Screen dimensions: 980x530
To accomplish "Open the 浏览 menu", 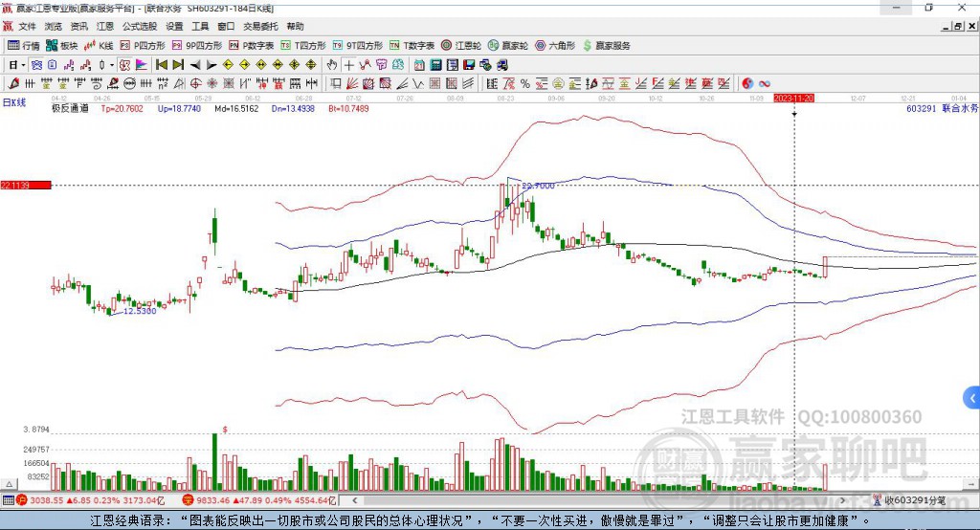I will [x=54, y=26].
